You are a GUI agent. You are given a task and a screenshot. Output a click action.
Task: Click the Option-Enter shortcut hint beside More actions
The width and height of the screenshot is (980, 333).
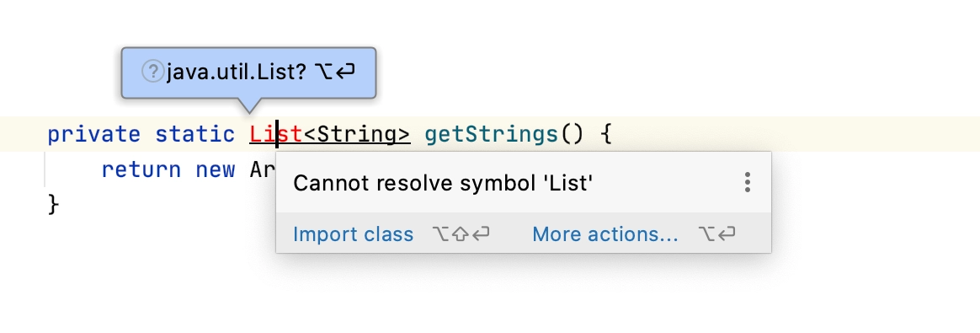[x=716, y=234]
